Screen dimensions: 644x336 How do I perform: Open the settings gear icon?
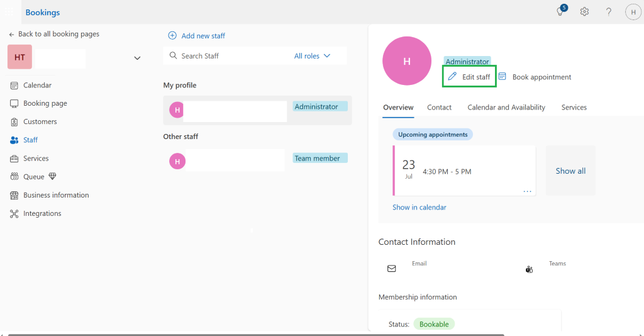coord(584,12)
